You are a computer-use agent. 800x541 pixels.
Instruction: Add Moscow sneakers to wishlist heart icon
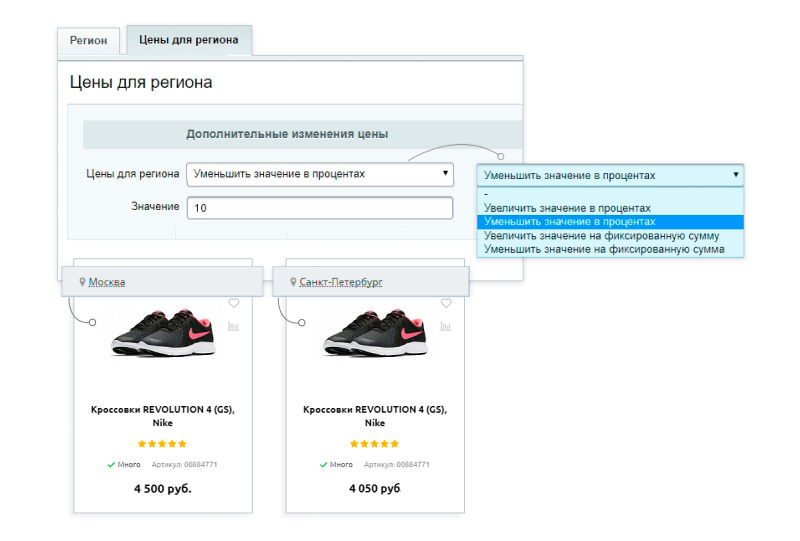pos(234,303)
